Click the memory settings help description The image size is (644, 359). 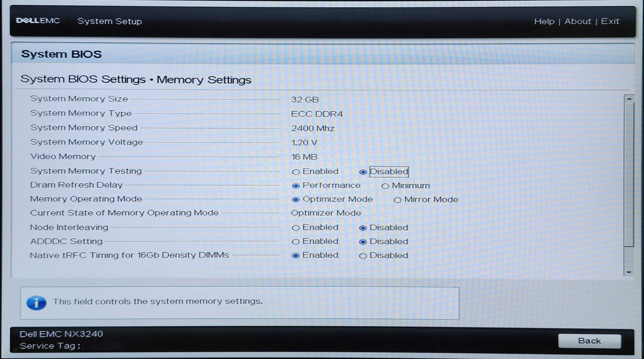158,301
